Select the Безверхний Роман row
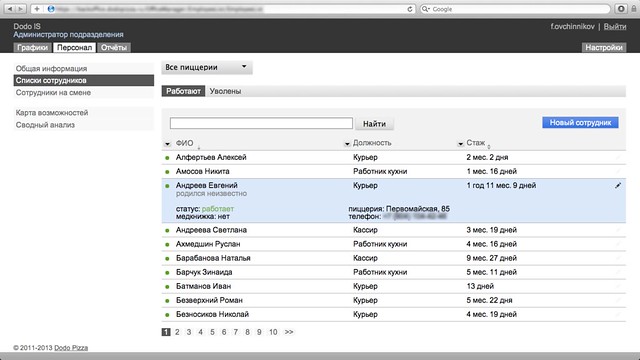640x360 pixels. 393,300
